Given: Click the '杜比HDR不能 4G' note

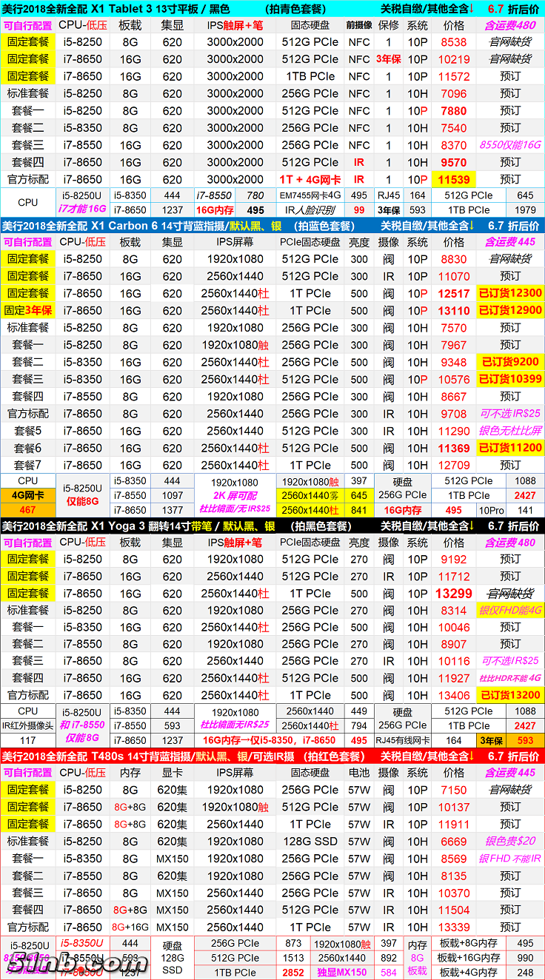Looking at the screenshot, I should click(510, 678).
